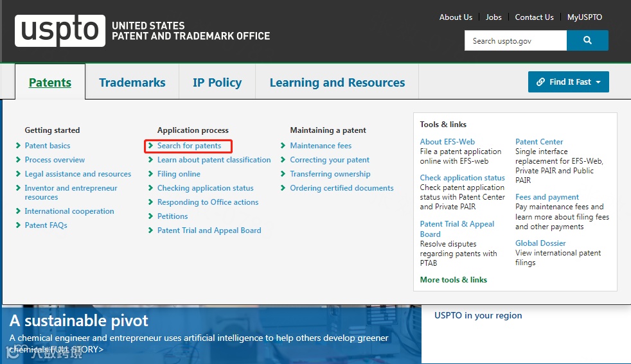Open Patent Center tool link
The height and width of the screenshot is (364, 631).
click(539, 142)
